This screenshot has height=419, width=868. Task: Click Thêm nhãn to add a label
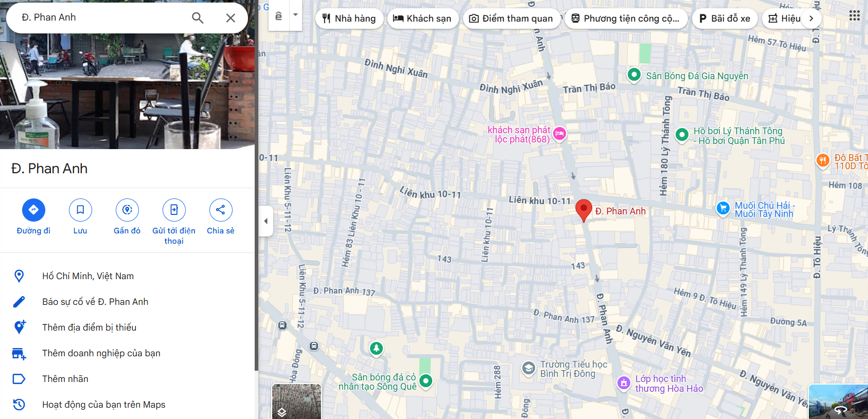coord(128,379)
